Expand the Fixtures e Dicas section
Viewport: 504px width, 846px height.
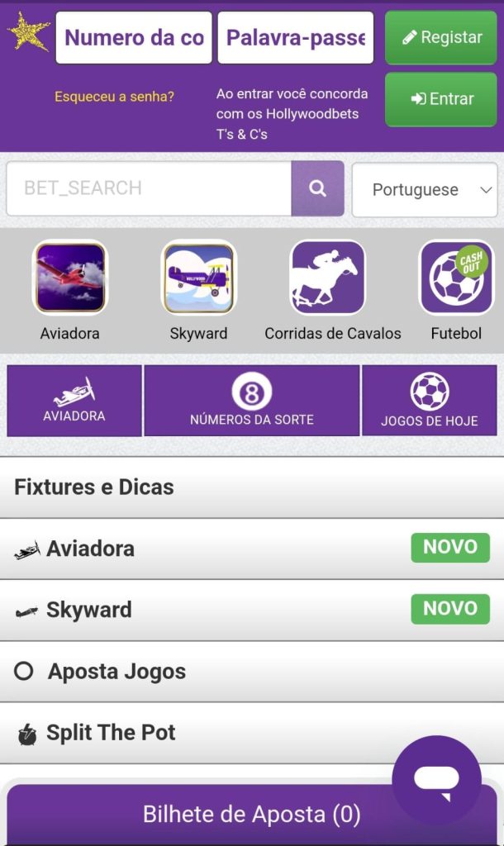pyautogui.click(x=251, y=487)
